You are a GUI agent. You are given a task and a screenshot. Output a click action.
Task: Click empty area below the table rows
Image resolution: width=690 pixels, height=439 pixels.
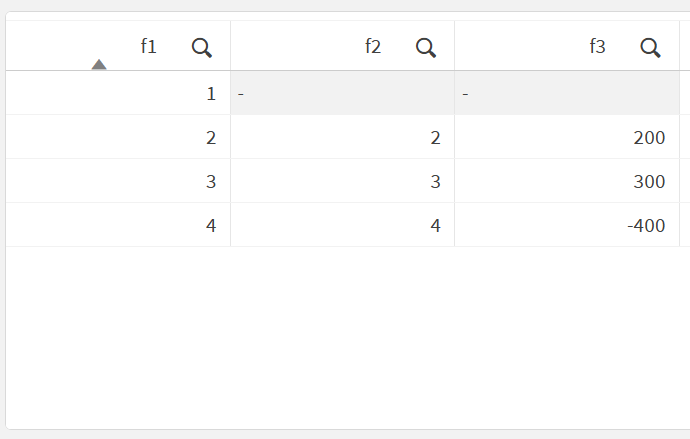348,337
